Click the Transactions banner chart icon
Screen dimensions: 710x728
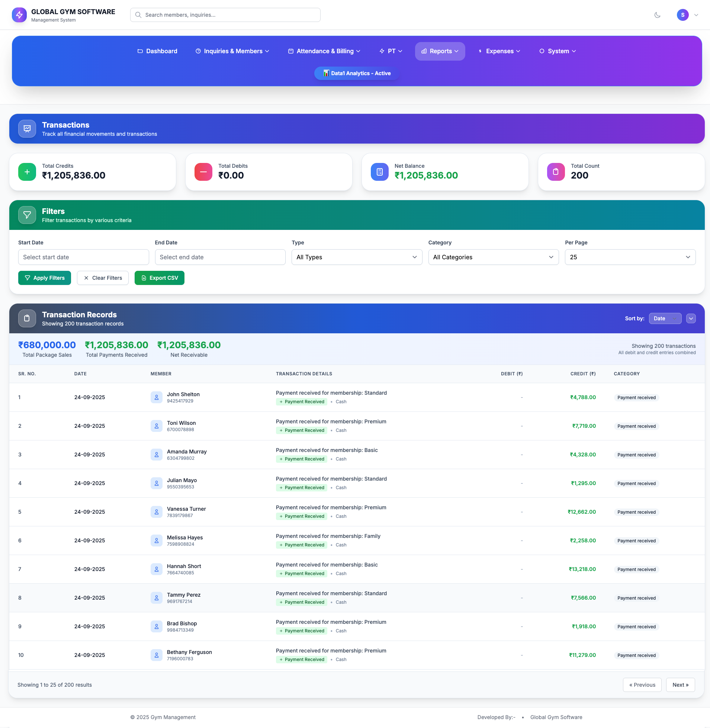pos(27,128)
